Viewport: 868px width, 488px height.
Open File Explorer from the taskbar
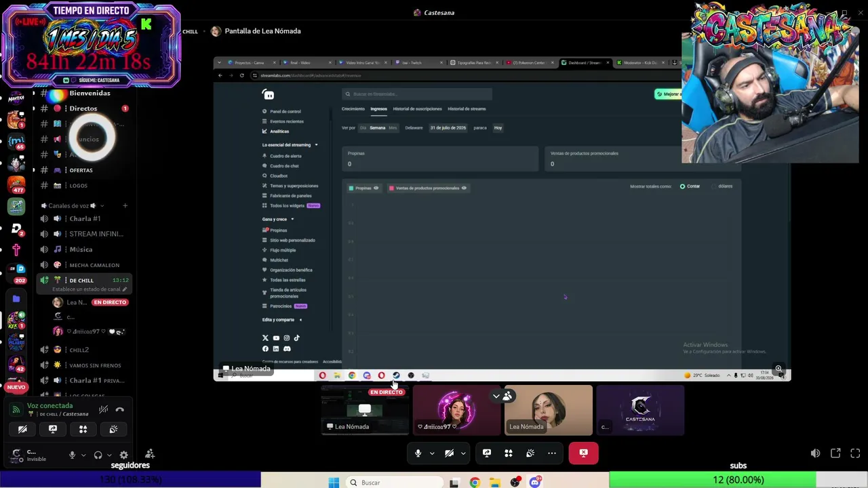(x=495, y=483)
